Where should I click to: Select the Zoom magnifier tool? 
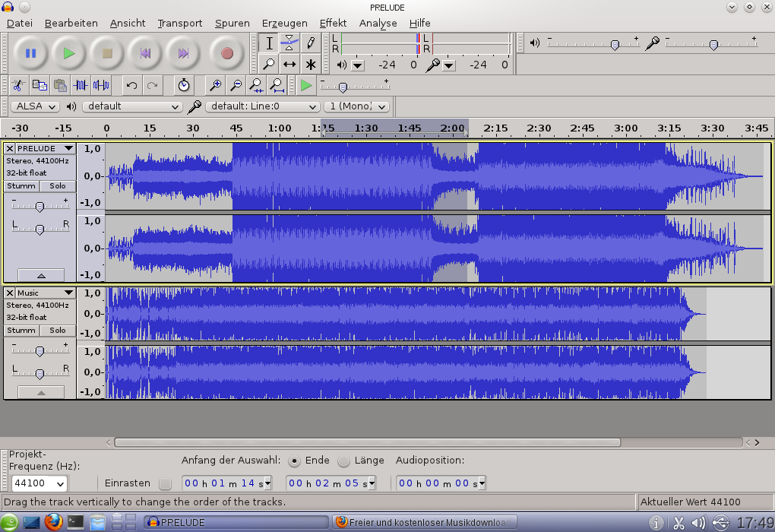269,65
